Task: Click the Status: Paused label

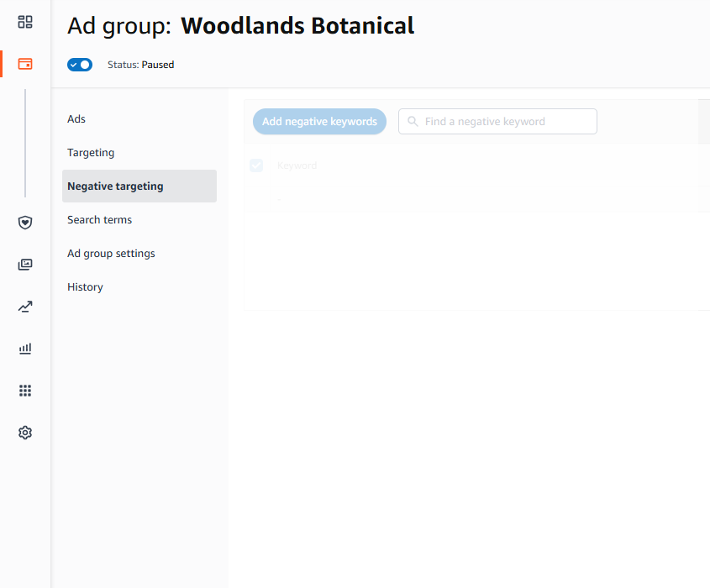Action: coord(141,65)
